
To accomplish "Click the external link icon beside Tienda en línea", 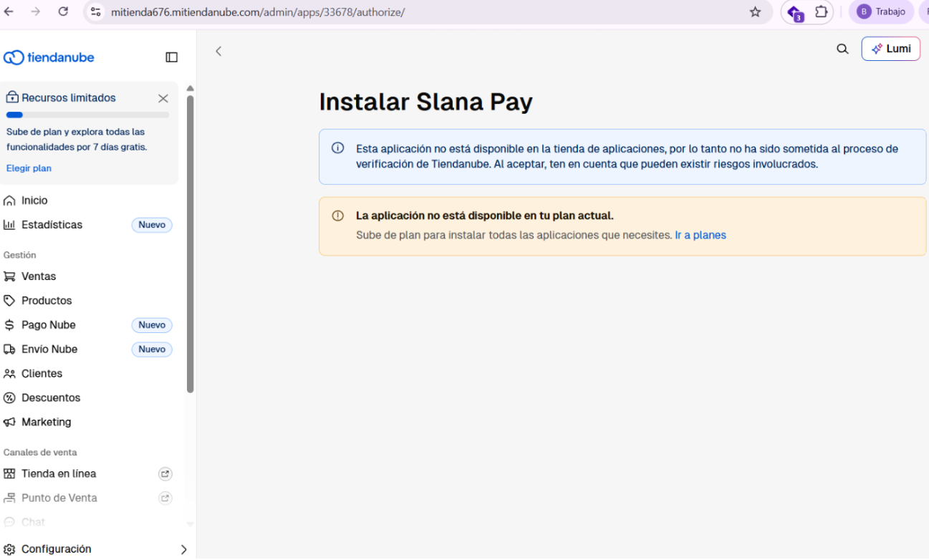I will 165,474.
